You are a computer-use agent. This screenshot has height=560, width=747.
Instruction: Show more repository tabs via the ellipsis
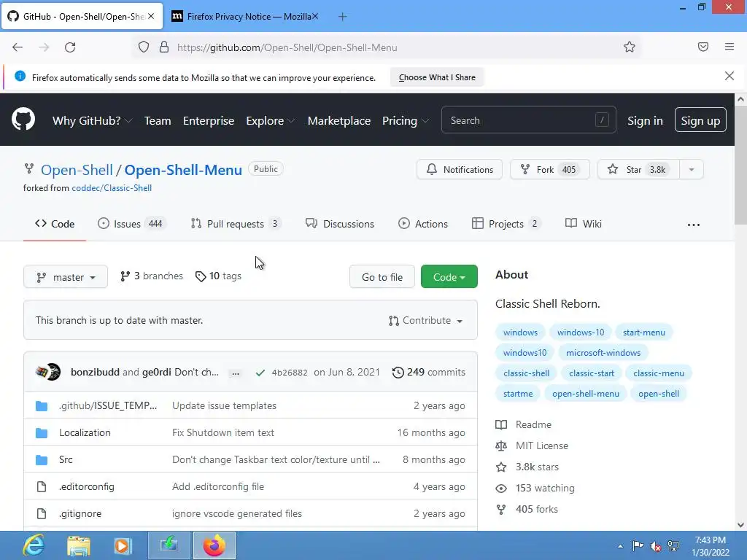coord(694,225)
